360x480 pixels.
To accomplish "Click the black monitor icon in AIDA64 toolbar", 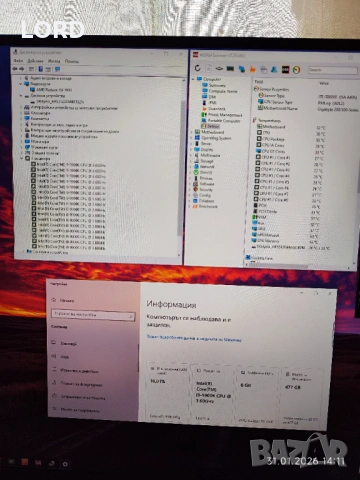I will 285,69.
